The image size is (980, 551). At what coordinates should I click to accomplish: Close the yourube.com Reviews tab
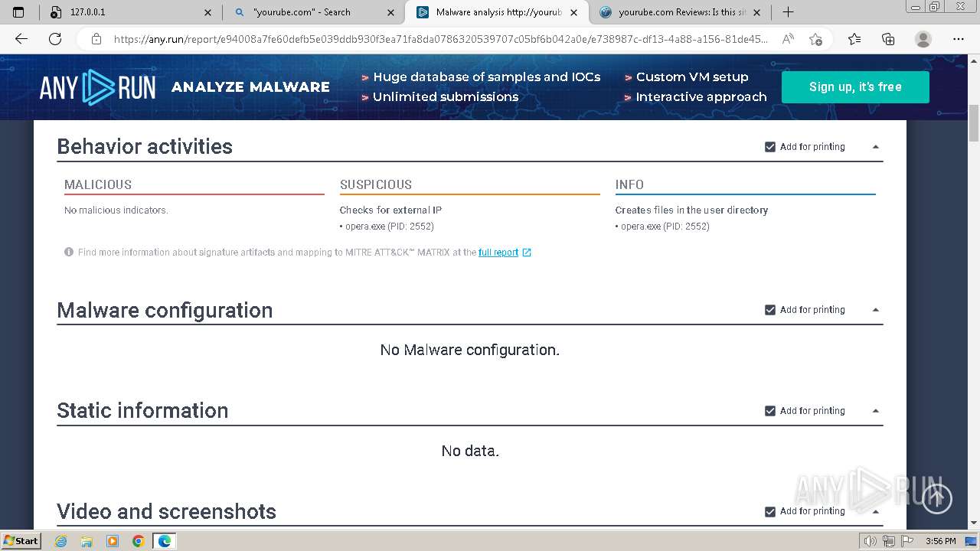coord(757,12)
